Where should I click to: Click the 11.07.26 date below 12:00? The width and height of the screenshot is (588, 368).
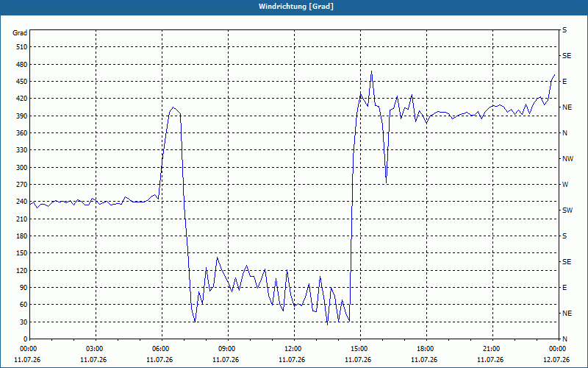[x=292, y=360]
